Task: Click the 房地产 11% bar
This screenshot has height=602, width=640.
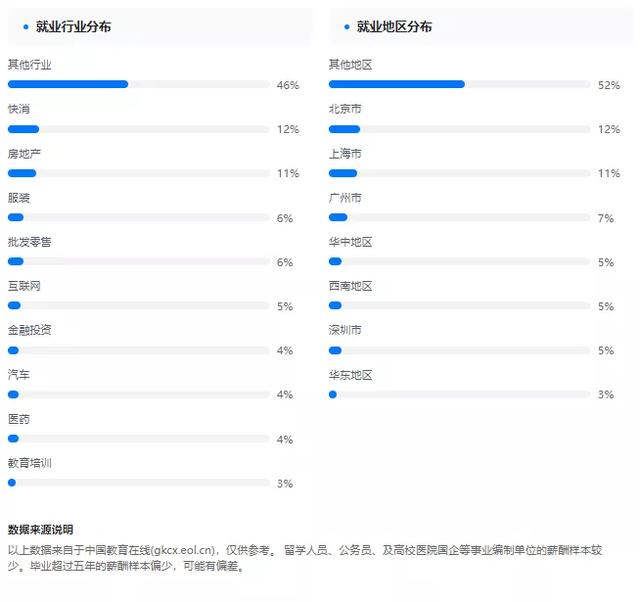Action: point(139,173)
